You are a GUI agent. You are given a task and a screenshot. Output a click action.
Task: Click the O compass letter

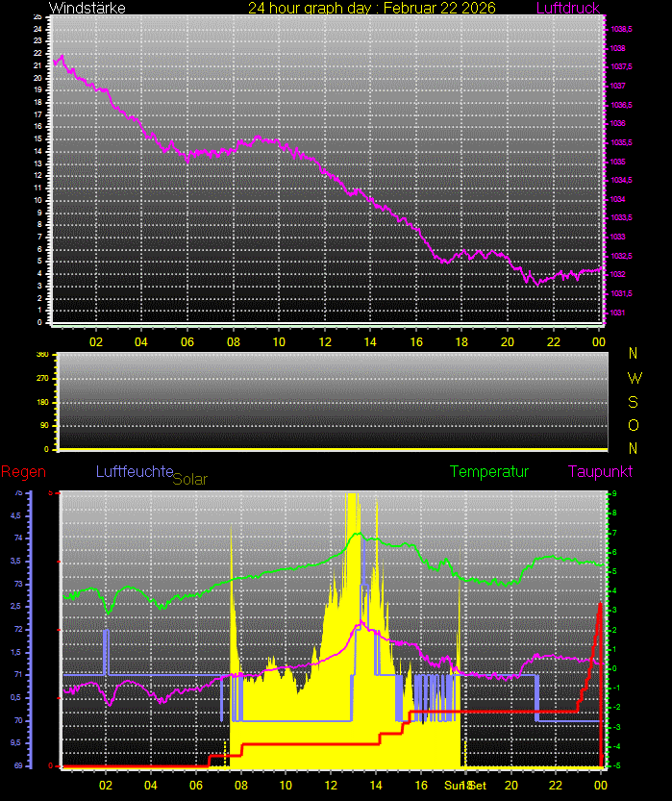[x=633, y=425]
